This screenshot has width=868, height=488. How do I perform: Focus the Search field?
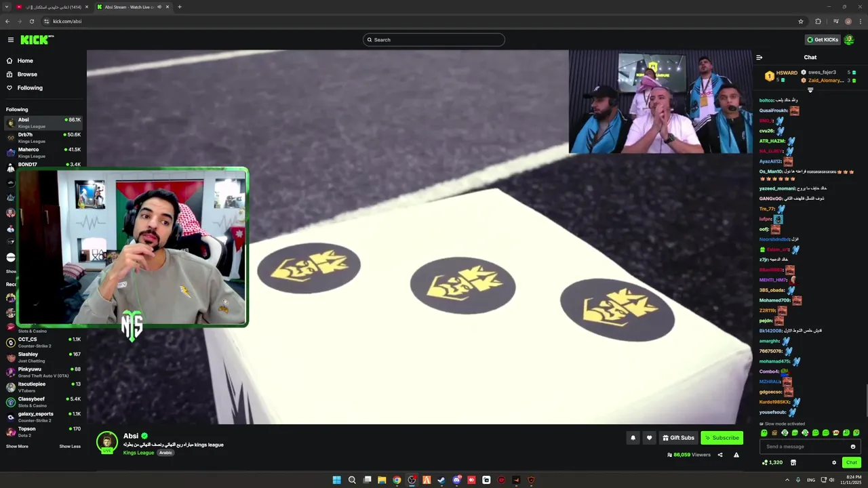[x=434, y=40]
